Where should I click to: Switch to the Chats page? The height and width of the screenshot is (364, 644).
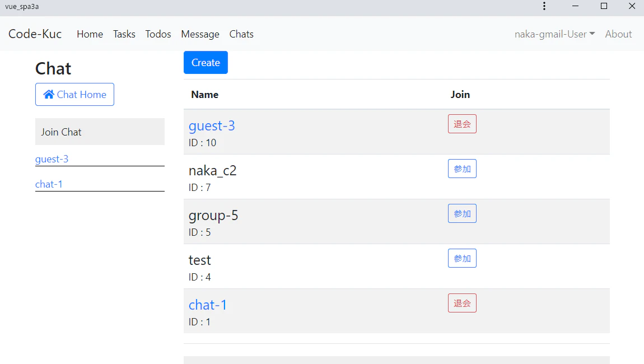point(241,34)
